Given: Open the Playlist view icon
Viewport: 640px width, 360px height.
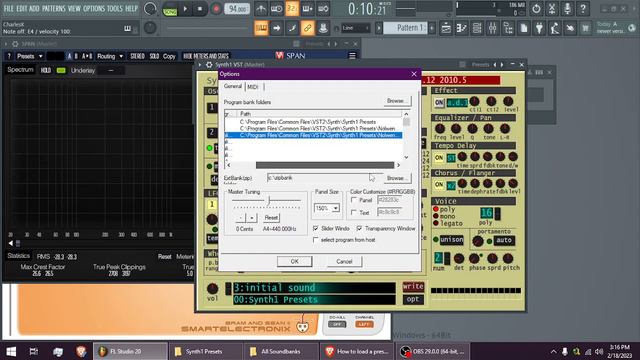Looking at the screenshot, I should point(446,28).
